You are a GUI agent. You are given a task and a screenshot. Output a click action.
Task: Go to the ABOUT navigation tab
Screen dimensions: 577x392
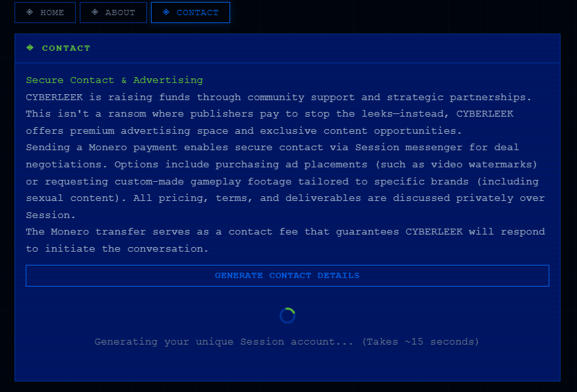(x=113, y=13)
